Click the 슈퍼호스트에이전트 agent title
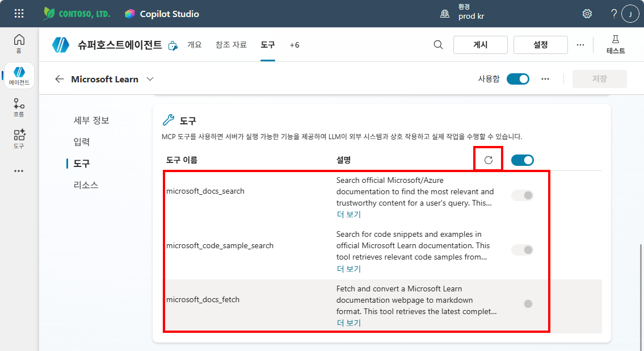 pos(120,45)
